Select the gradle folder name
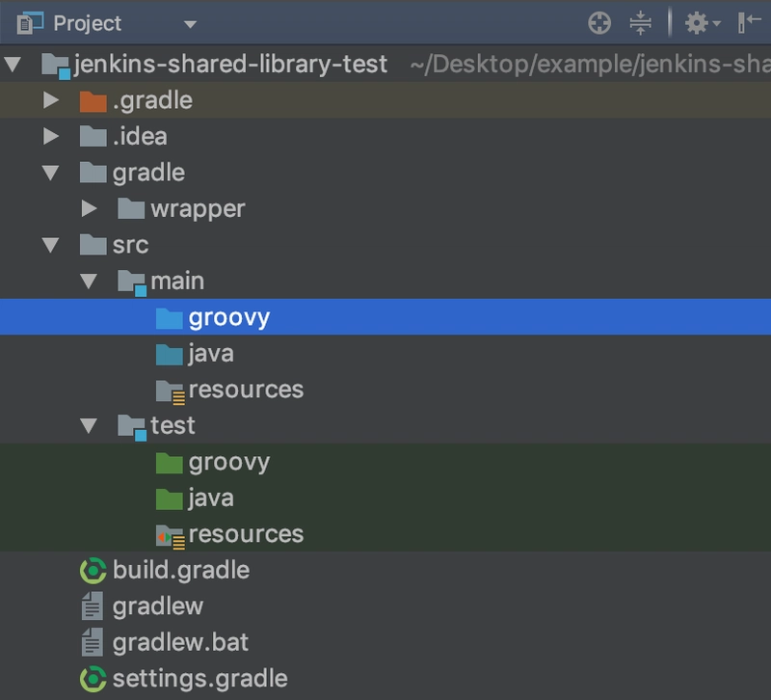 [148, 174]
